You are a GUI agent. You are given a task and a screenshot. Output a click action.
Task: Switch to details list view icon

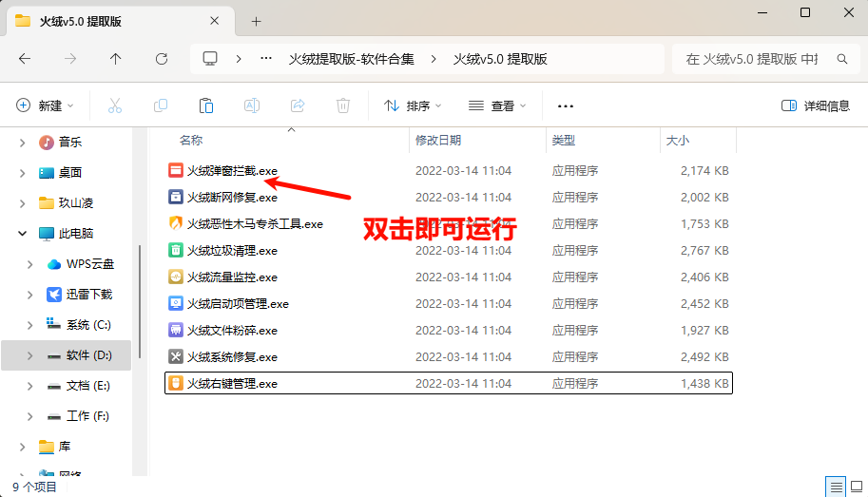click(x=836, y=487)
